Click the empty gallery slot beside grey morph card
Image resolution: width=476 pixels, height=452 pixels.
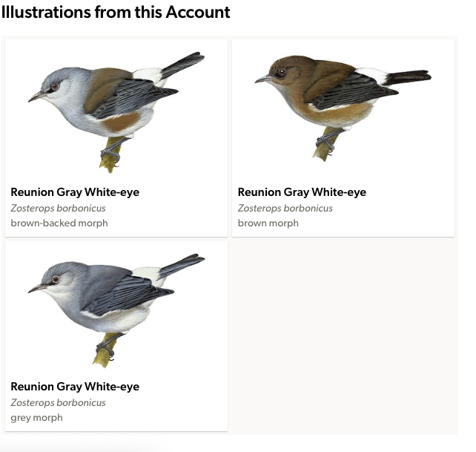[343, 336]
